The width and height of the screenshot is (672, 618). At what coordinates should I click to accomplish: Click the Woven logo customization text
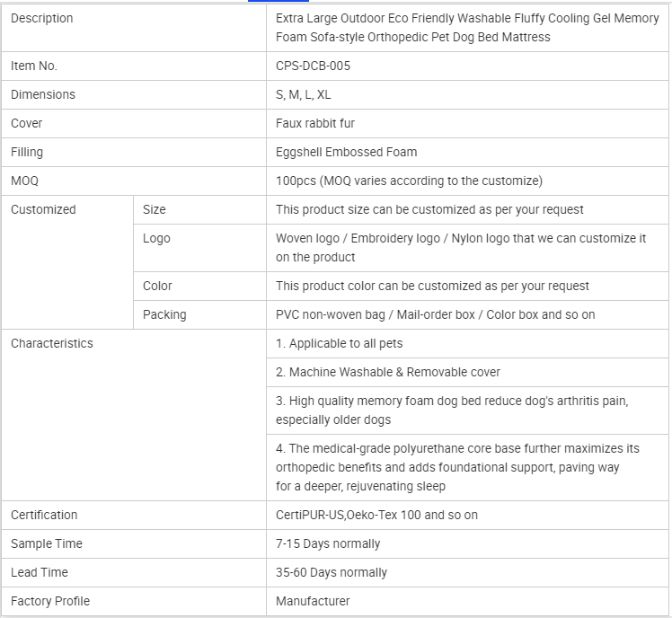pyautogui.click(x=460, y=247)
